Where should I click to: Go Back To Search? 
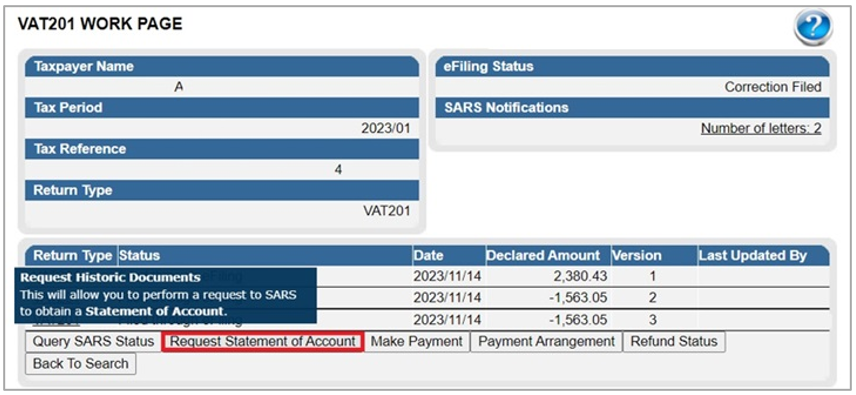pyautogui.click(x=81, y=364)
